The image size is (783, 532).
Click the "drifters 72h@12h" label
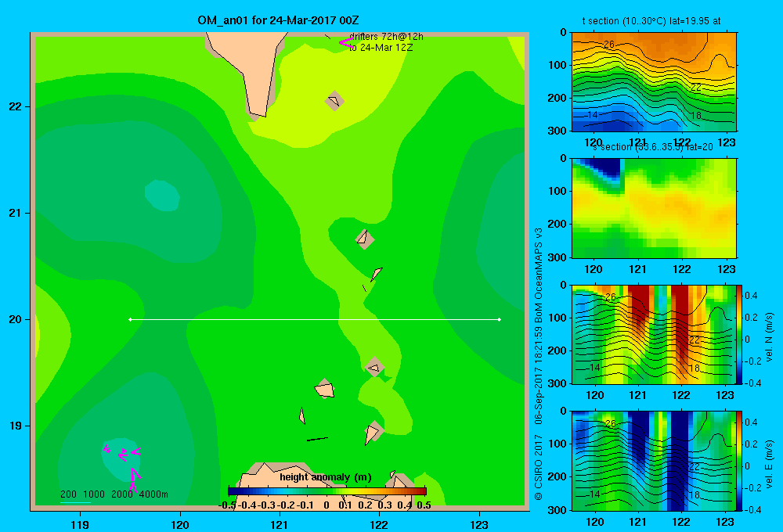(x=386, y=37)
